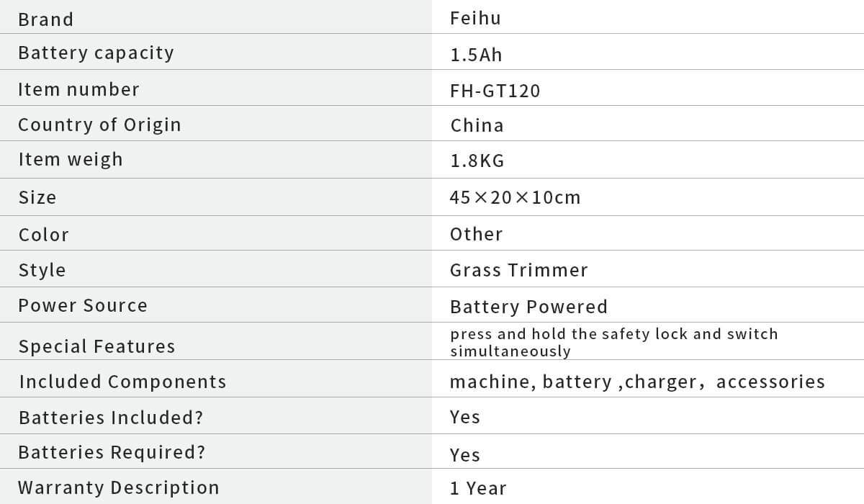Click the Color label cell
The height and width of the screenshot is (504, 864).
pos(44,235)
